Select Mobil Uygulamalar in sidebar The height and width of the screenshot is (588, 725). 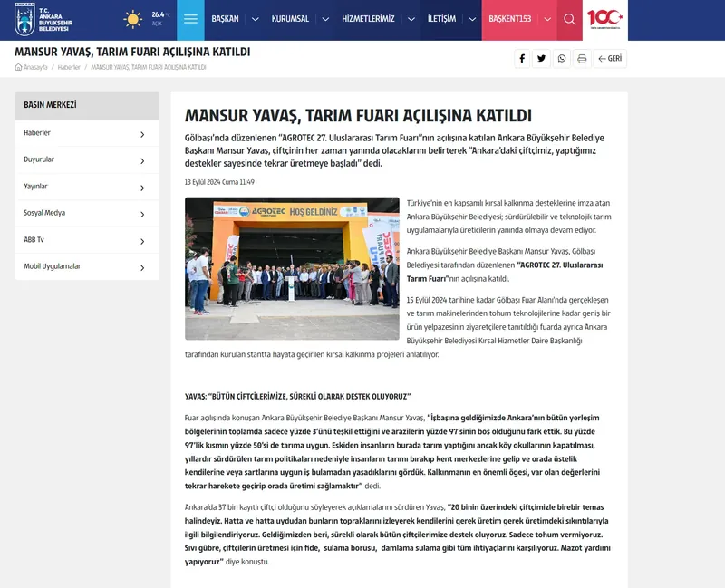(x=84, y=266)
